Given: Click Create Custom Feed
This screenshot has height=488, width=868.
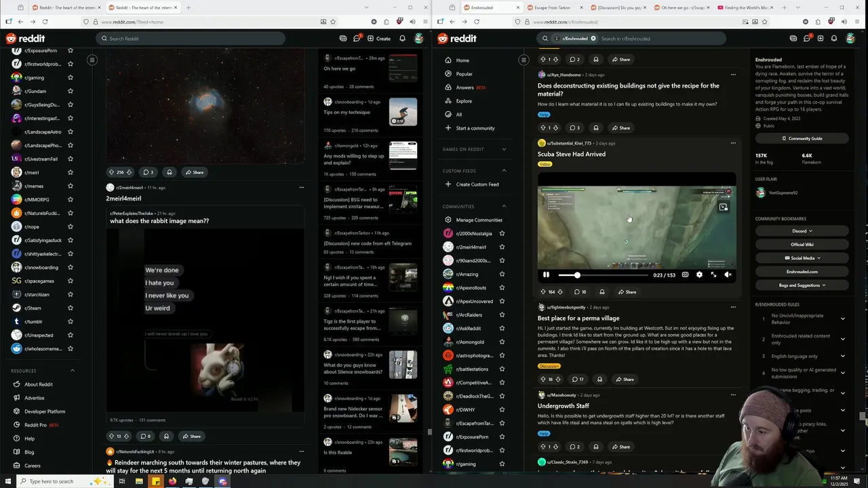Looking at the screenshot, I should pos(473,184).
